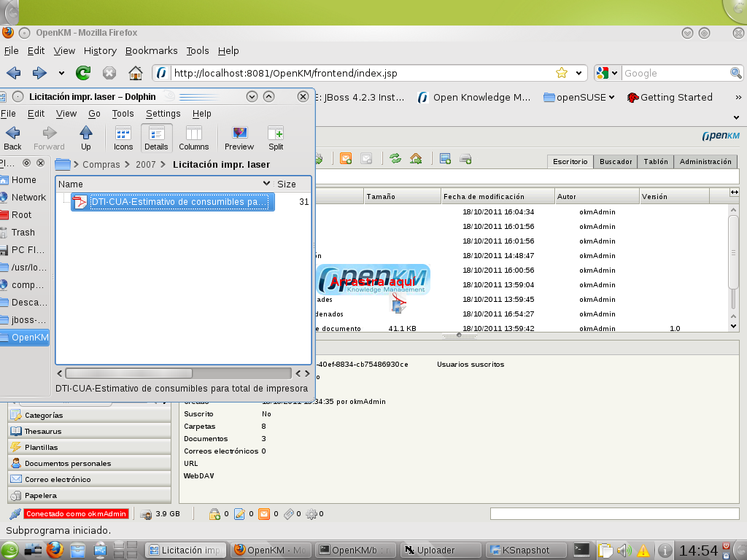This screenshot has height=560, width=747.
Task: Click the Compras breadcrumb in Dolphin
Action: 101,165
